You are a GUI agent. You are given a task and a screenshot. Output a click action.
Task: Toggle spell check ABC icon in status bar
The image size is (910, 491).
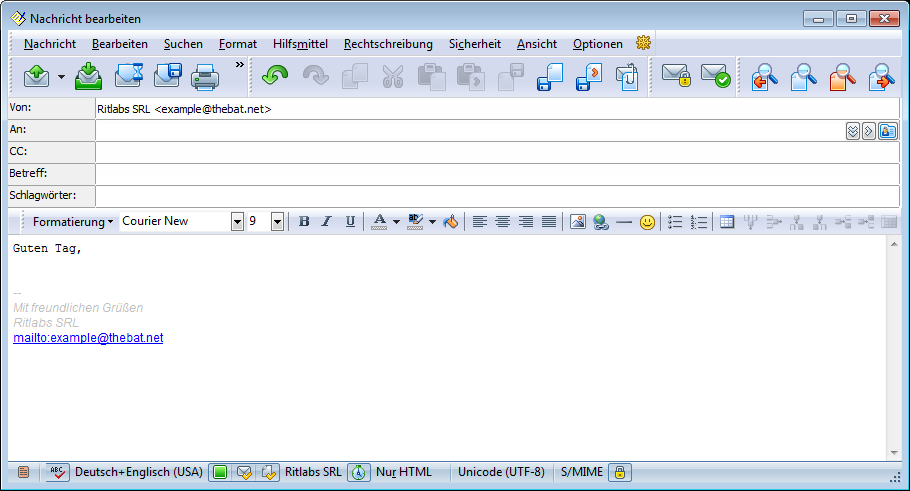[57, 472]
